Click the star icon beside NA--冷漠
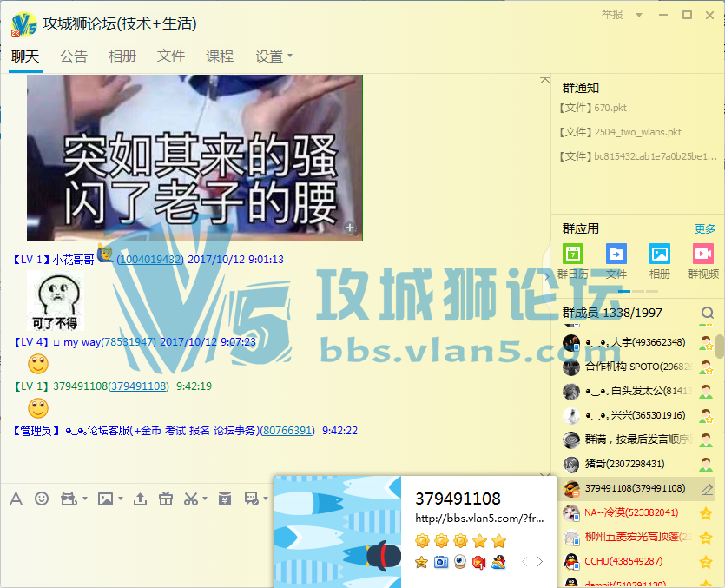This screenshot has width=725, height=588. pos(706,513)
